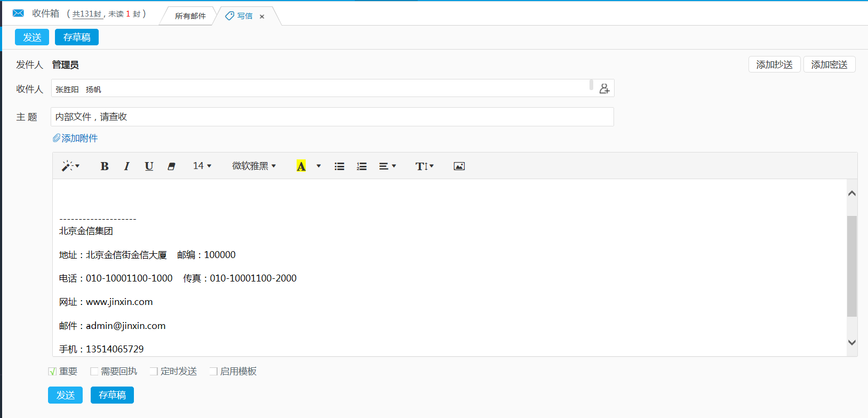Click the 添加抄送 button

pyautogui.click(x=774, y=65)
